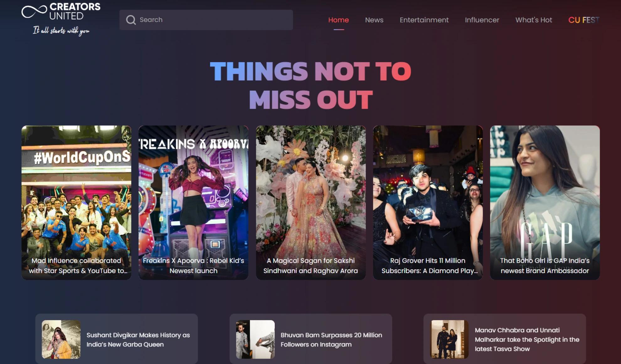Open the Entertainment menu item
This screenshot has height=364, width=621.
tap(424, 20)
